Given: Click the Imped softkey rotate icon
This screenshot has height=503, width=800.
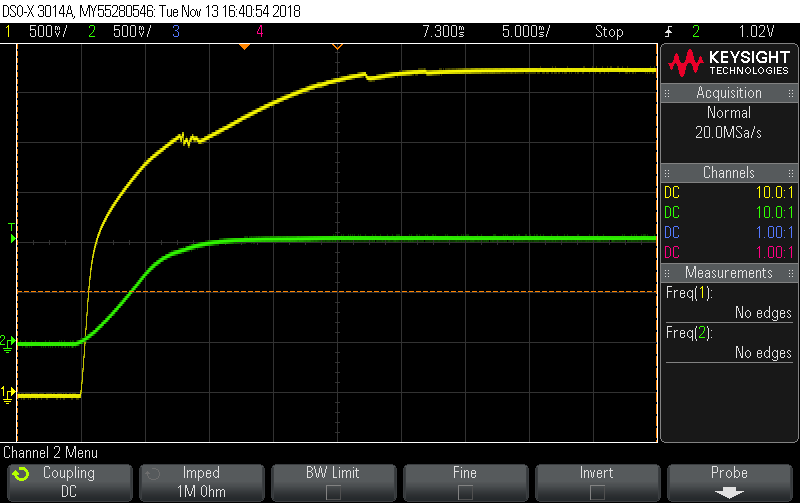Looking at the screenshot, I should (x=153, y=474).
